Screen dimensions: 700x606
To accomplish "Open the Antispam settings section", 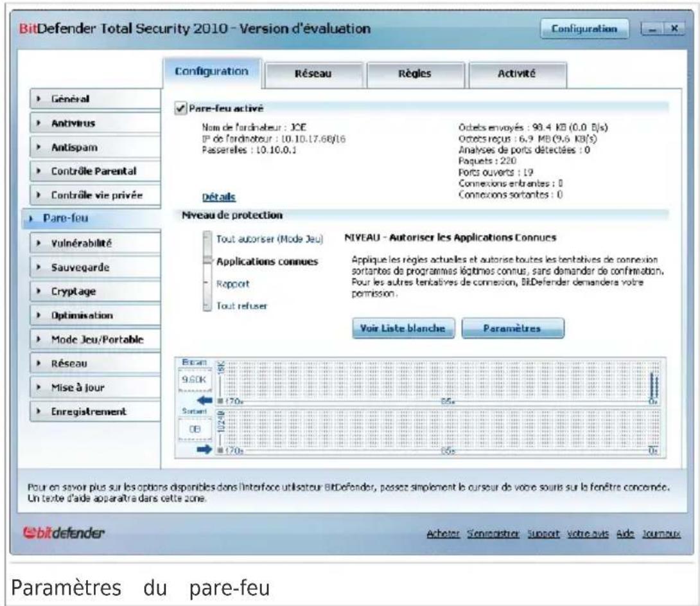I will (x=95, y=147).
